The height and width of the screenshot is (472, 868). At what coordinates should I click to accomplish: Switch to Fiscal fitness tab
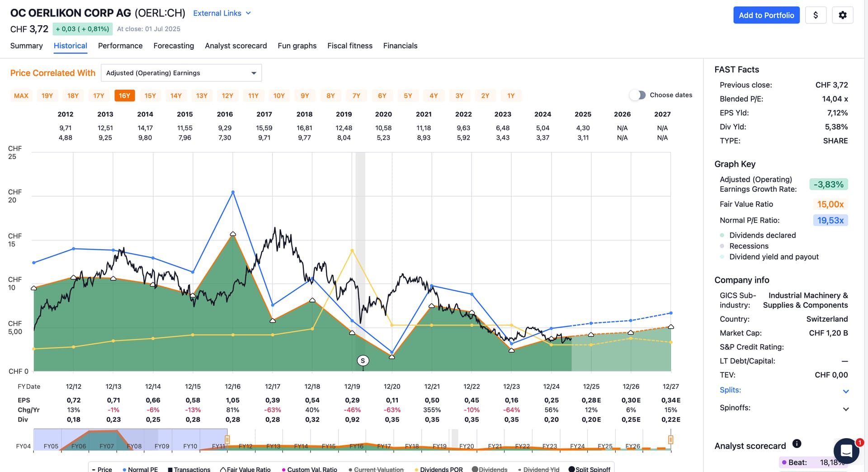point(350,46)
